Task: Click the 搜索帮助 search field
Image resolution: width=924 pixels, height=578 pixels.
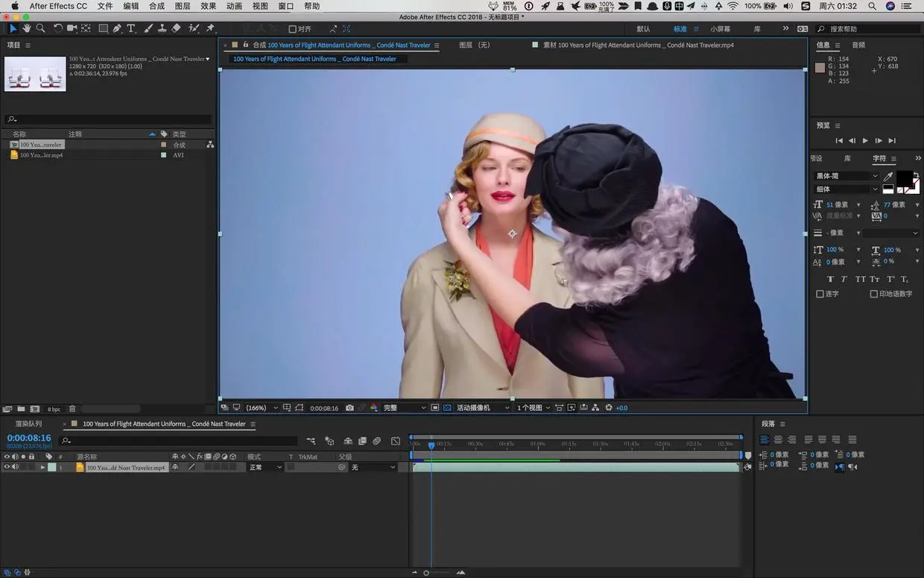Action: pyautogui.click(x=864, y=29)
